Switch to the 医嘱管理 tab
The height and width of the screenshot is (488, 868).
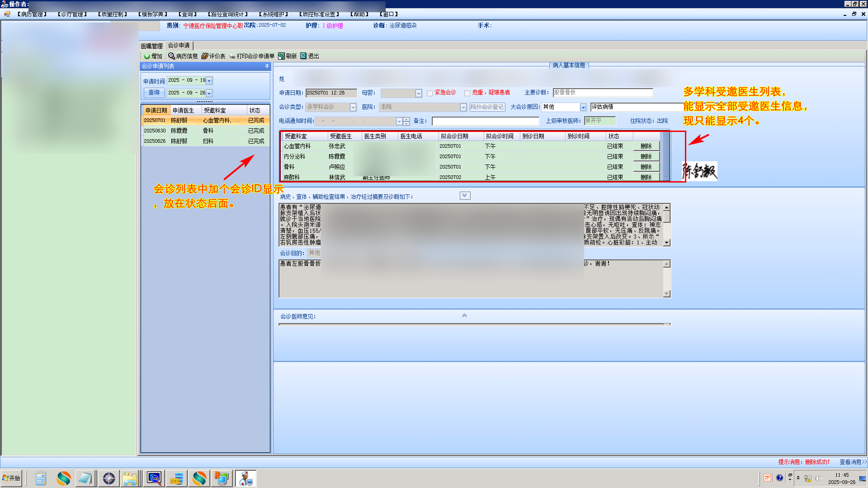(x=151, y=46)
